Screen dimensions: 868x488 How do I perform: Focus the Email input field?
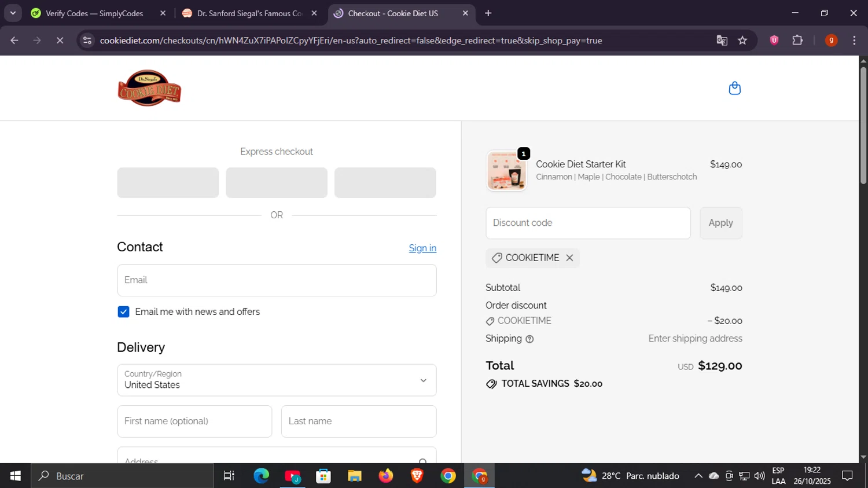point(277,280)
